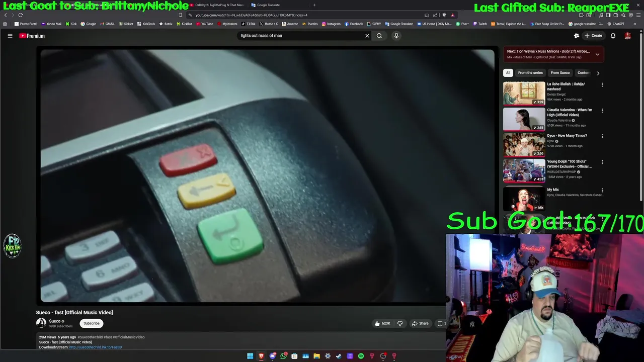Open the Kick bookmark

pos(71,24)
